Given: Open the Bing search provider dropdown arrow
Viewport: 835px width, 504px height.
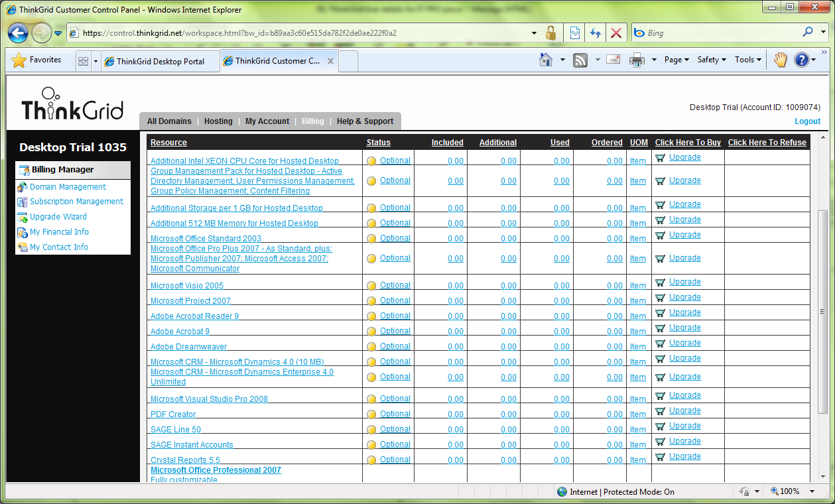Looking at the screenshot, I should tap(822, 32).
